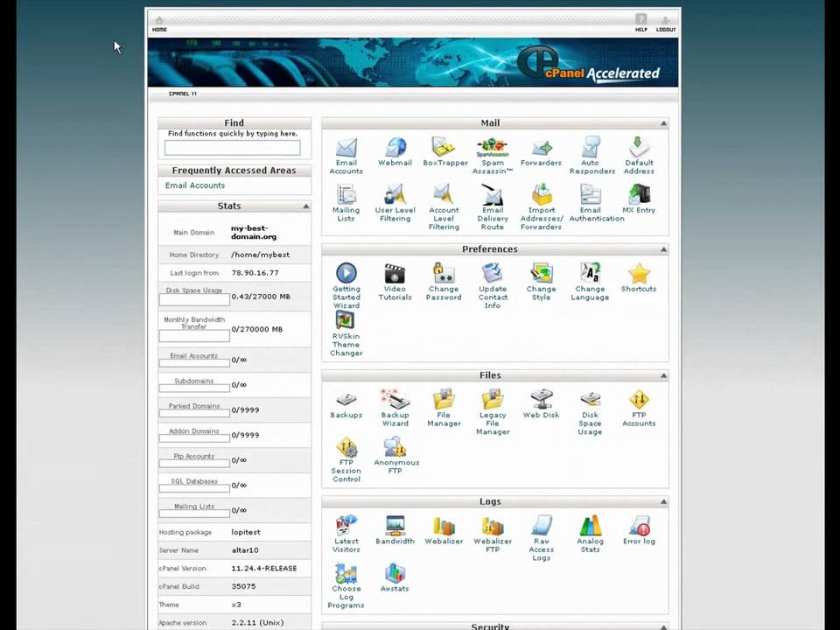Viewport: 840px width, 630px height.
Task: Click the Disk Space Usage progress bar
Action: [194, 300]
